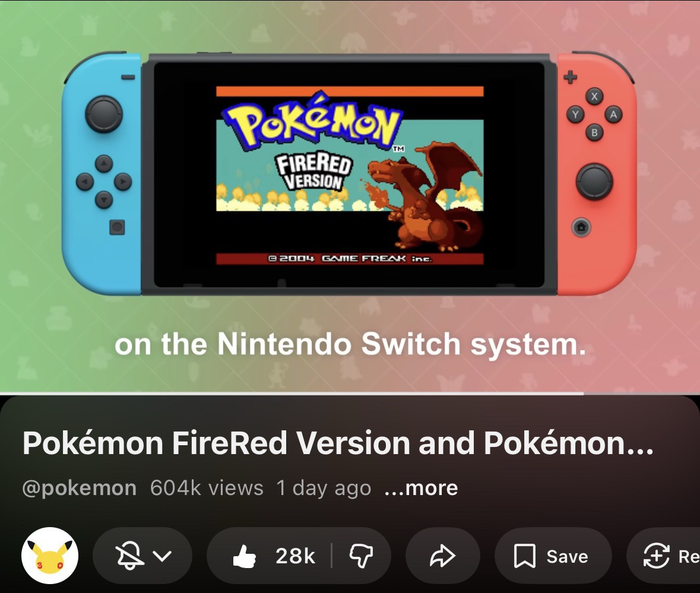Click the A button on red Joy-Con
This screenshot has width=700, height=593.
[613, 114]
